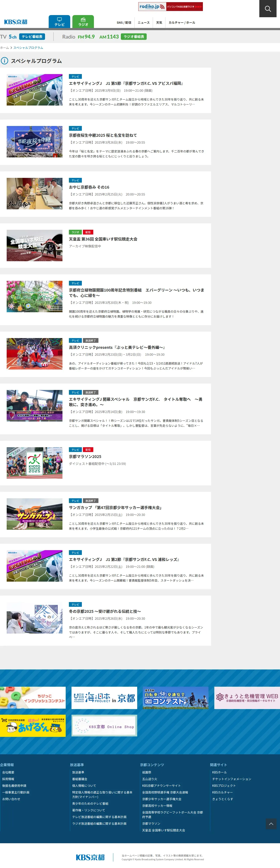Open 会社概要 footer link
The image size is (280, 868).
8,772
